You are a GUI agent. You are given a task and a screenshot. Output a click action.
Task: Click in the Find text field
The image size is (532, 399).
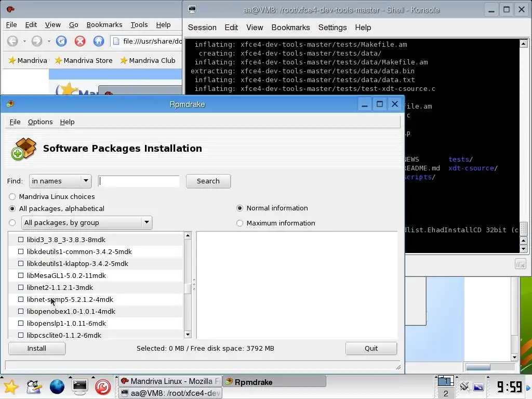pyautogui.click(x=138, y=181)
